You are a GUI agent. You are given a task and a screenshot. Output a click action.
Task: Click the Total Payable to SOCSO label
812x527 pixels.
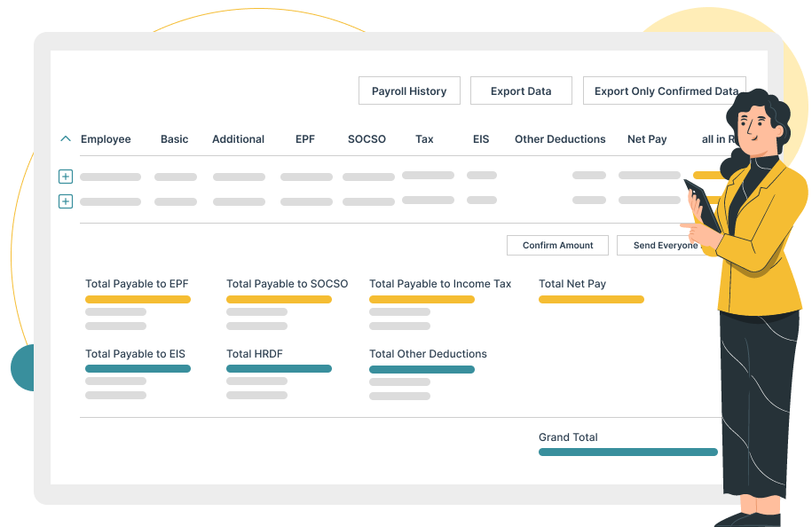coord(287,284)
